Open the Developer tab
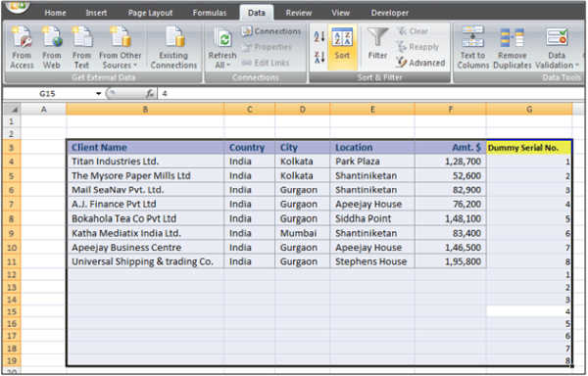588x376 pixels. coord(390,13)
